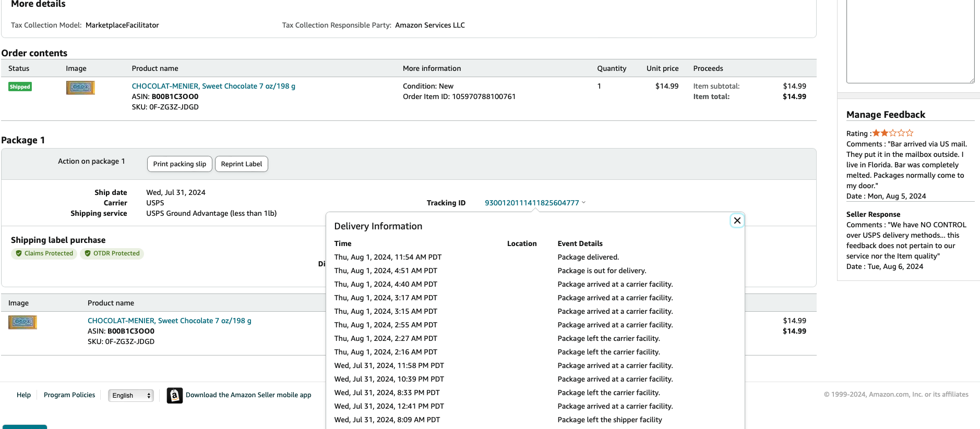Viewport: 980px width, 429px height.
Task: Close the Delivery Information popup
Action: click(737, 220)
